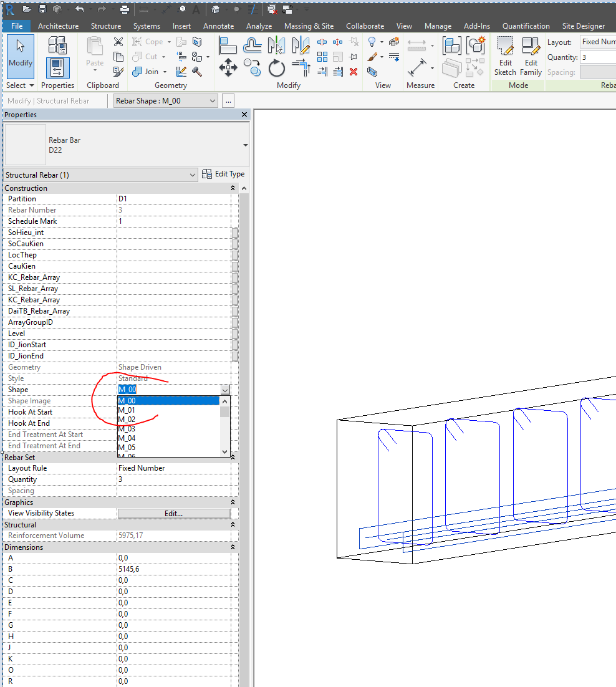The width and height of the screenshot is (616, 687).
Task: Select Mirror - Pick Axis tool
Action: (276, 46)
